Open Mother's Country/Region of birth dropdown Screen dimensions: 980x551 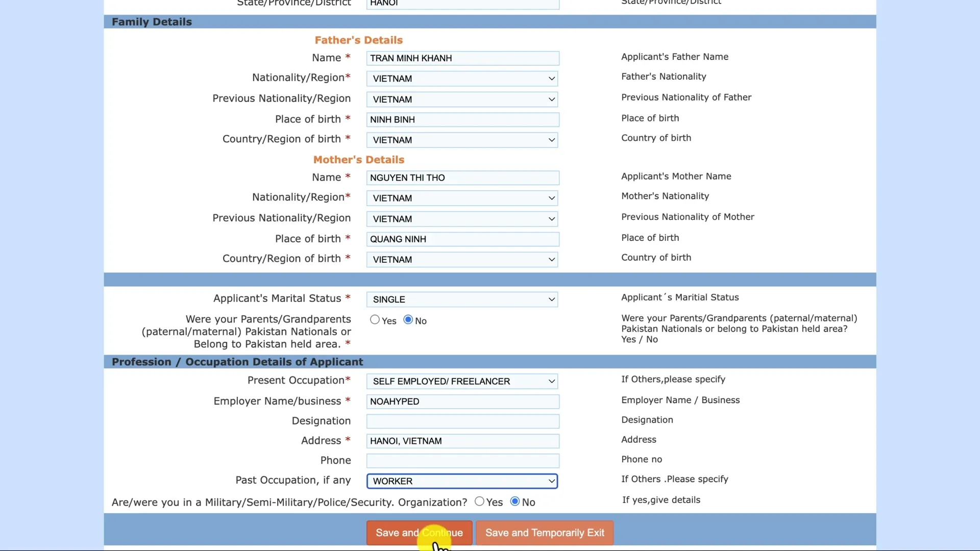(462, 260)
